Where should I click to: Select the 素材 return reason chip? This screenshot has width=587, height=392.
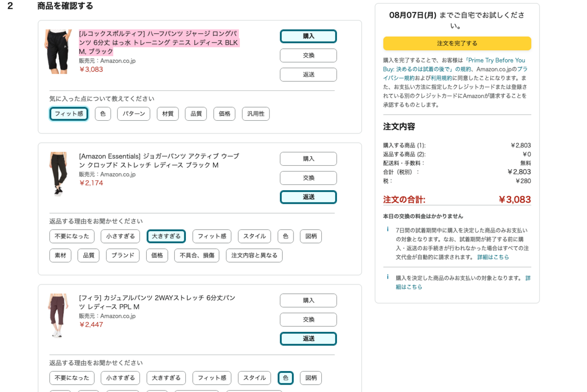point(60,256)
